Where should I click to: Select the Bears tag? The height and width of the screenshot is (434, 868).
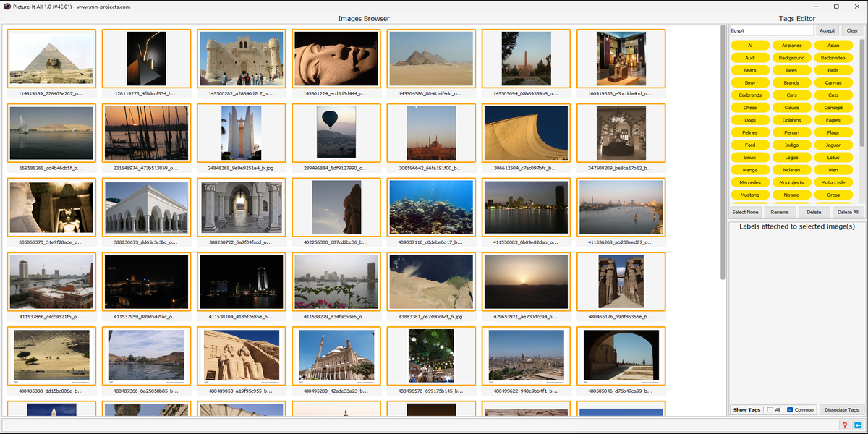(750, 70)
